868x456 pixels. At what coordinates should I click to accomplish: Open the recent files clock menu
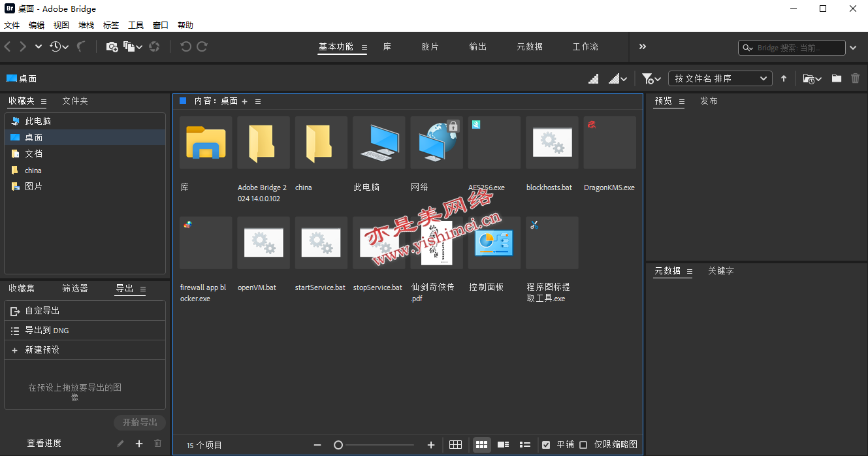[x=59, y=46]
